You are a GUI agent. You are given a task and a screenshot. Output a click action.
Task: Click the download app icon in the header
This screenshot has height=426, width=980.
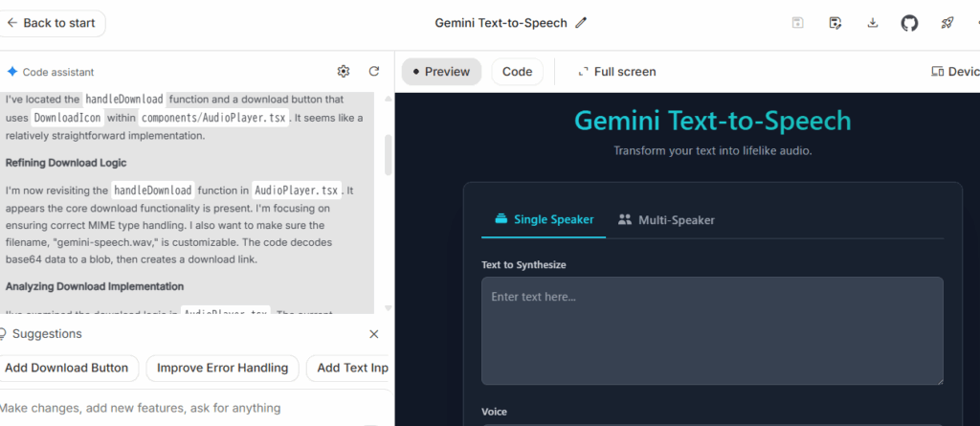click(872, 23)
